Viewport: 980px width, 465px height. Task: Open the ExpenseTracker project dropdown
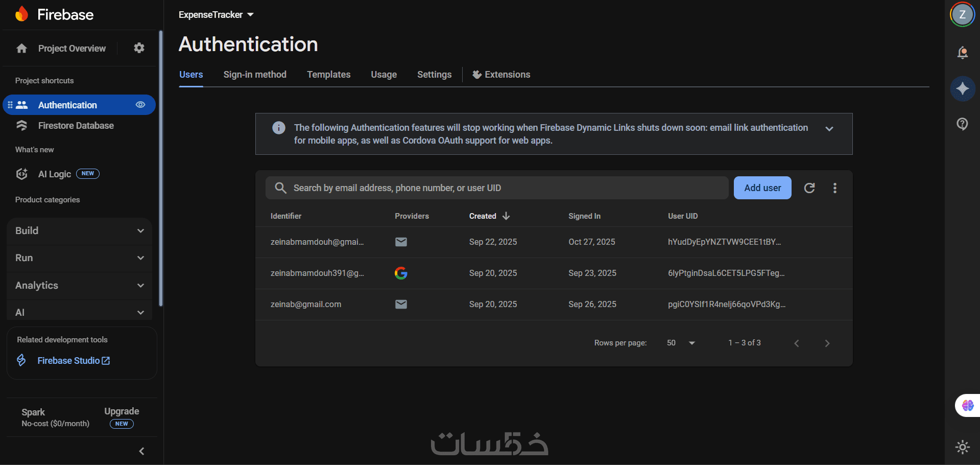pos(216,15)
